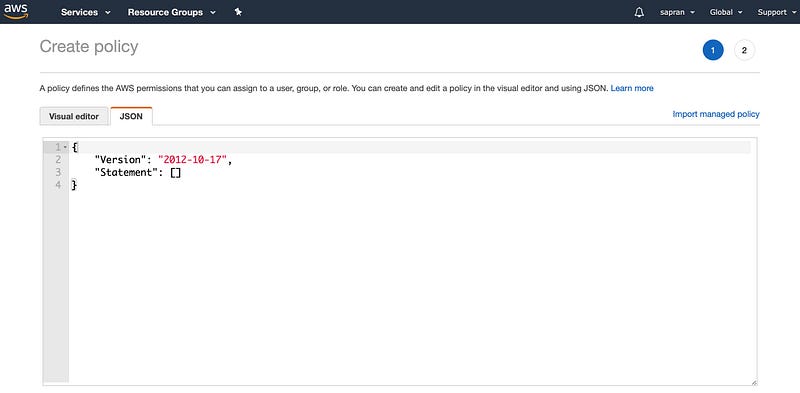Screen dimensions: 800x393
Task: Follow the Learn more link
Action: tap(632, 88)
